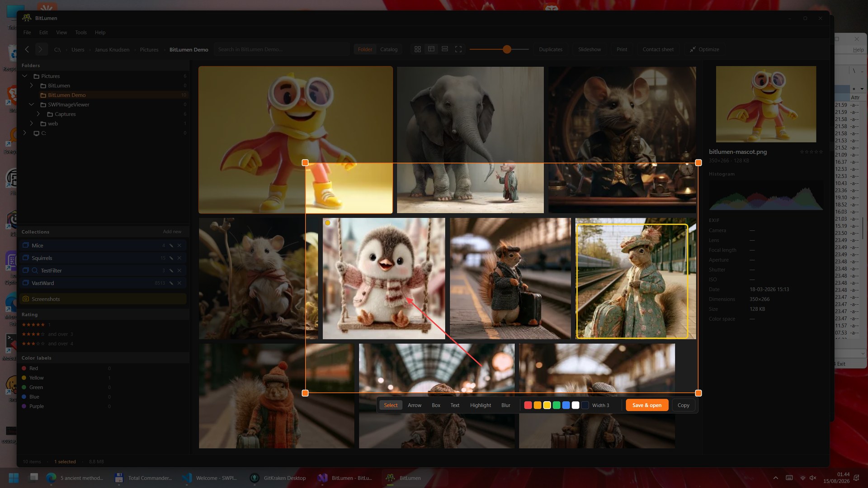Enter fullscreen view icon in toolbar
This screenshot has width=868, height=488.
coord(458,49)
